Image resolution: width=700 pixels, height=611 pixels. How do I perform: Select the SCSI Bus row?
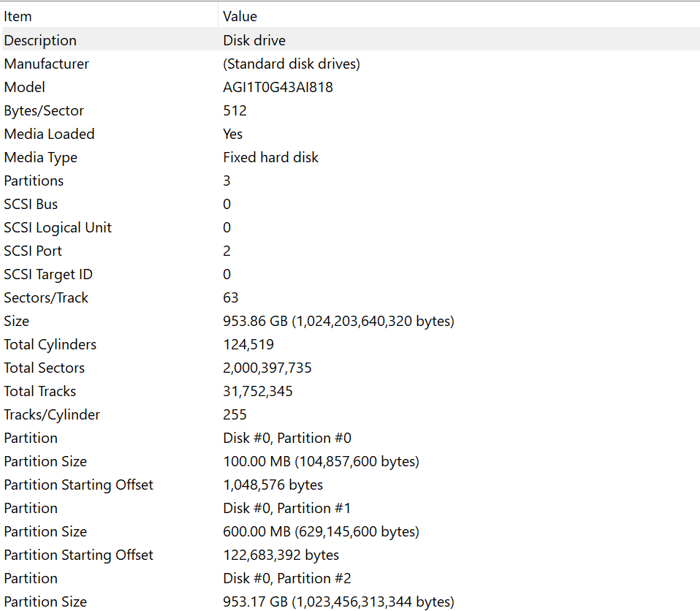31,204
